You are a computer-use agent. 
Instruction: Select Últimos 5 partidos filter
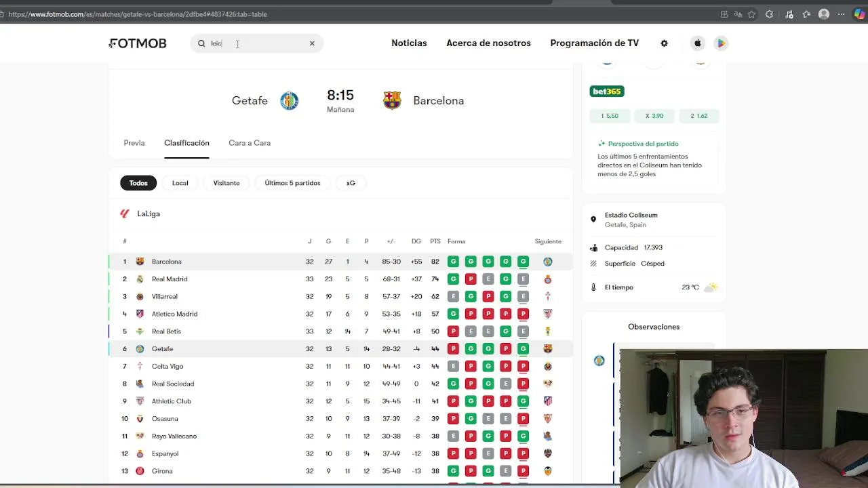[x=292, y=183]
